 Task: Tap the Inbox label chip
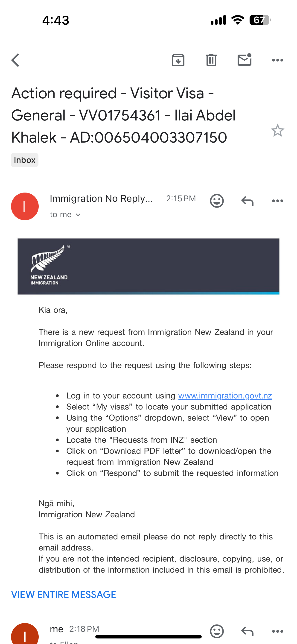coord(24,160)
